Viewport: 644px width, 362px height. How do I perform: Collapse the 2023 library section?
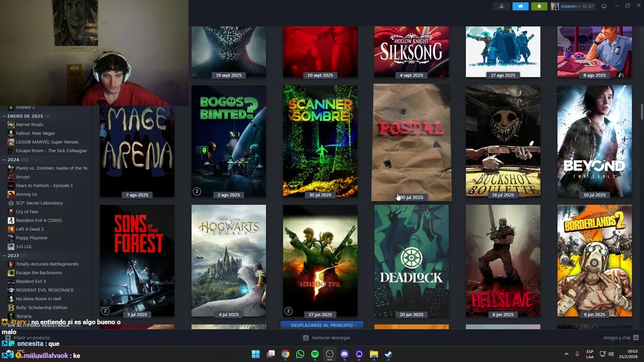(4, 255)
